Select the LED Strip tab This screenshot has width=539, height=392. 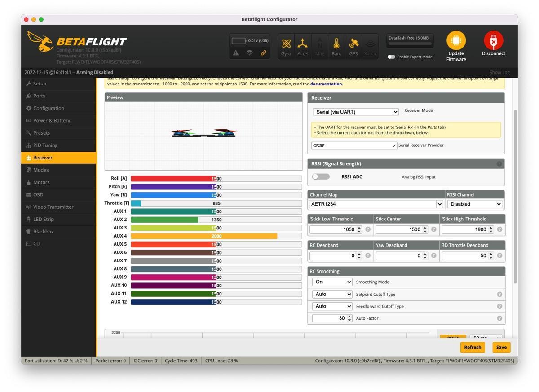(x=58, y=219)
